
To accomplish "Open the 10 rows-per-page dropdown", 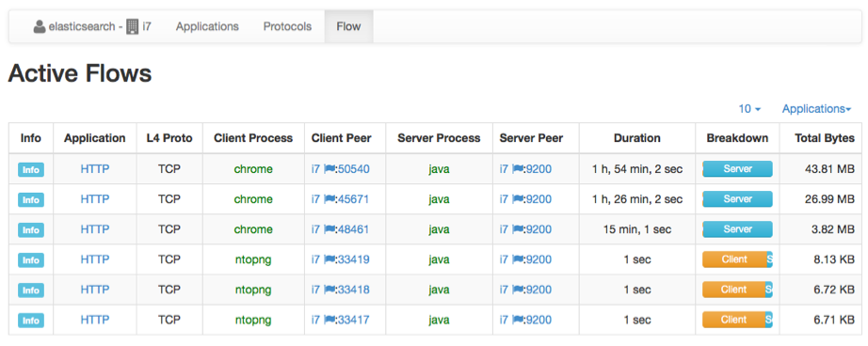I will (749, 109).
